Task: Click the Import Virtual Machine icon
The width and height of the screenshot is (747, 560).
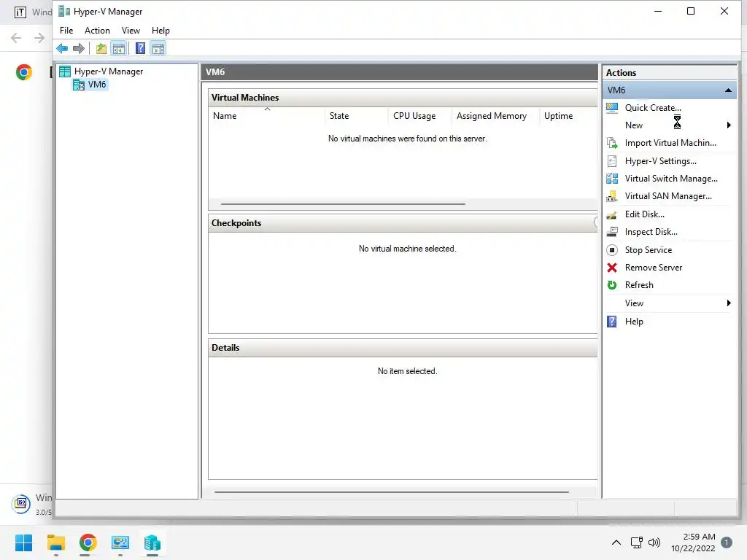Action: [x=612, y=143]
